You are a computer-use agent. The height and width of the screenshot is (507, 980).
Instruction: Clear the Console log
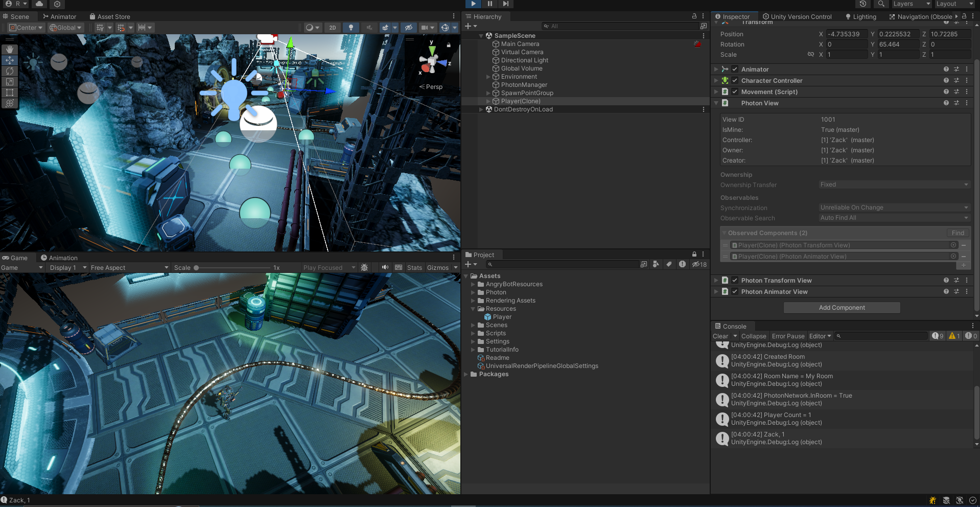click(x=720, y=336)
